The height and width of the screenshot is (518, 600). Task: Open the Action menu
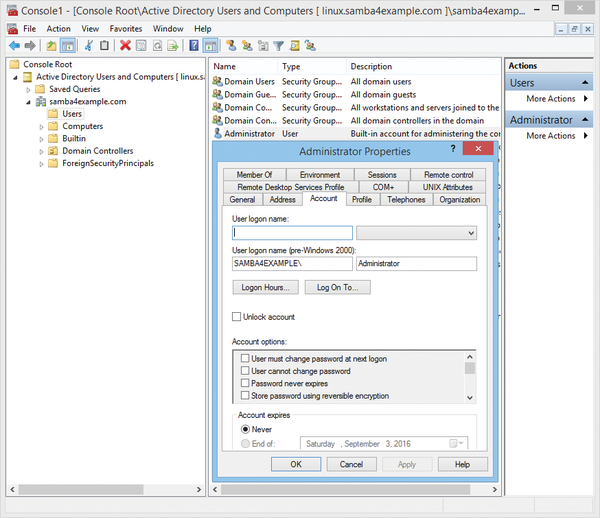pyautogui.click(x=59, y=29)
